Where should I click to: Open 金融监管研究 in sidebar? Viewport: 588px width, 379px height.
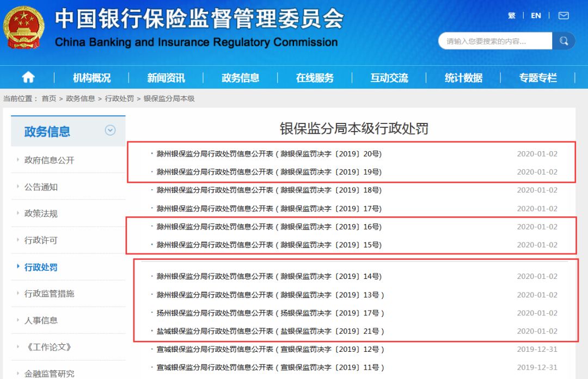pos(49,374)
